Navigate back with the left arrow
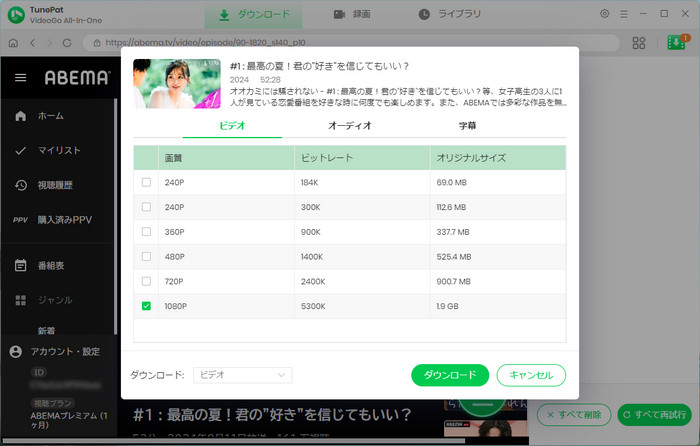Image resolution: width=700 pixels, height=446 pixels. click(32, 43)
